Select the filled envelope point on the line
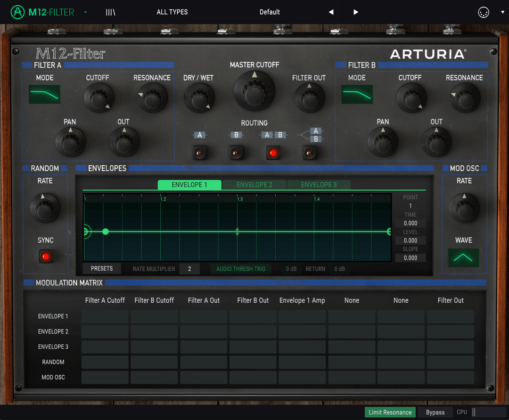509x420 pixels. pos(106,232)
